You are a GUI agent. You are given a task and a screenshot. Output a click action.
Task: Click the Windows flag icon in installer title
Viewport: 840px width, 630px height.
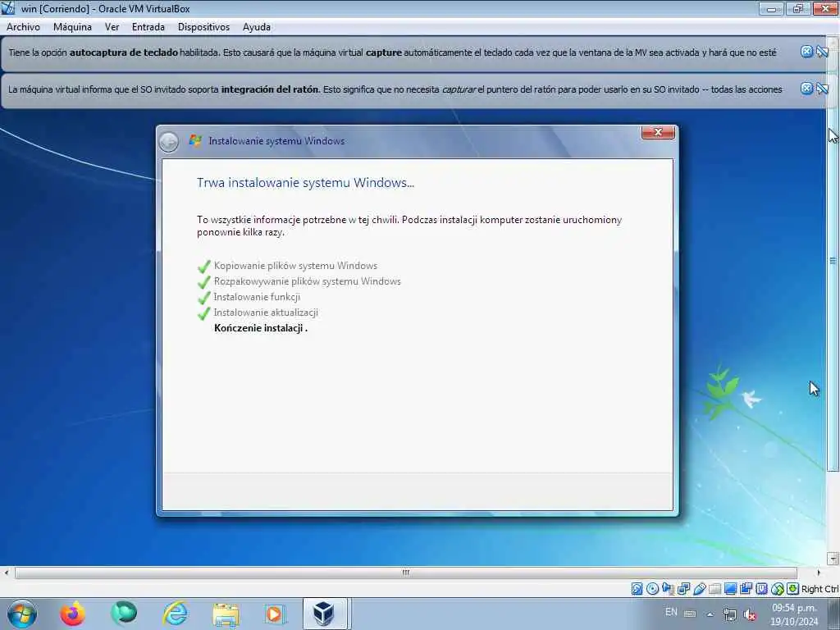click(x=195, y=140)
